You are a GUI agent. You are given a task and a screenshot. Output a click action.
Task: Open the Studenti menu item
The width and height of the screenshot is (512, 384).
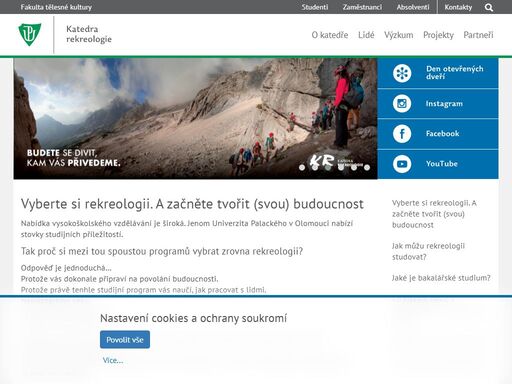pos(315,7)
